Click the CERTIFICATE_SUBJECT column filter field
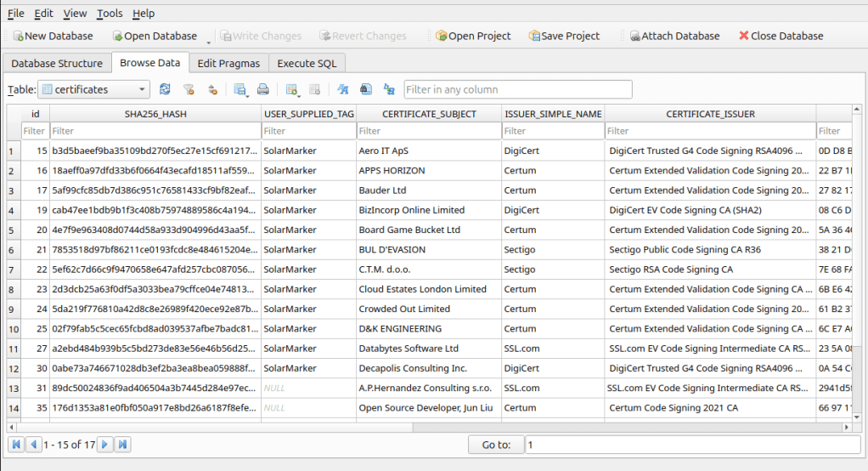Screen dimensions: 868x471 (427, 131)
